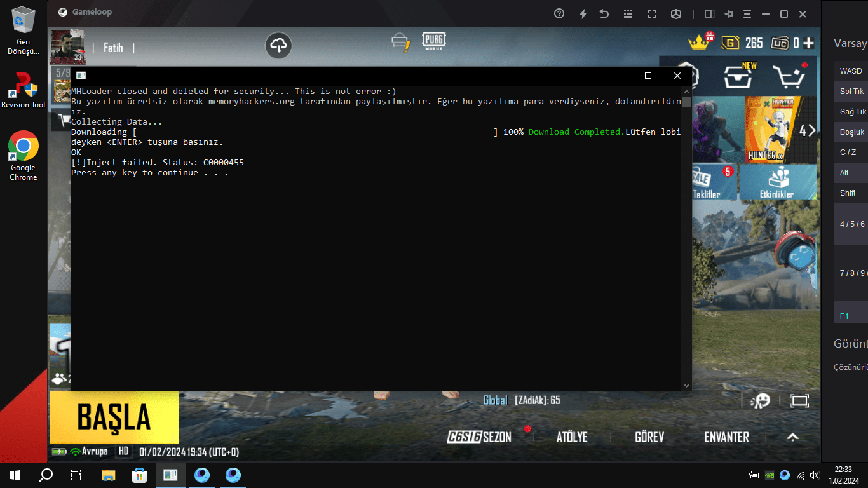Viewport: 868px width, 488px height.
Task: Click the 'Collecting Data...' console line
Action: pyautogui.click(x=117, y=122)
